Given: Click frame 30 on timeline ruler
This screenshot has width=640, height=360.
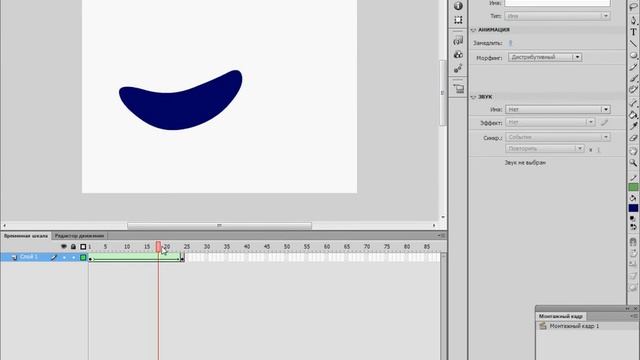Looking at the screenshot, I should pyautogui.click(x=207, y=247).
